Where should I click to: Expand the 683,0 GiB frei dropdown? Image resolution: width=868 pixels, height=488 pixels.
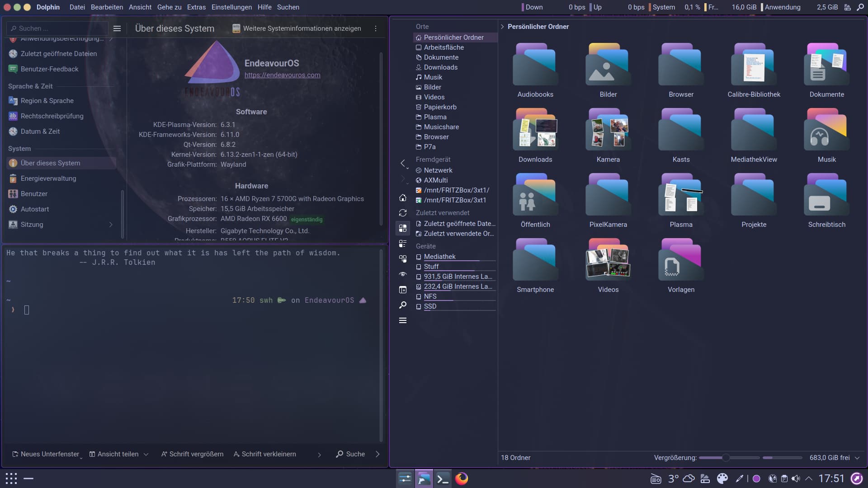click(857, 458)
